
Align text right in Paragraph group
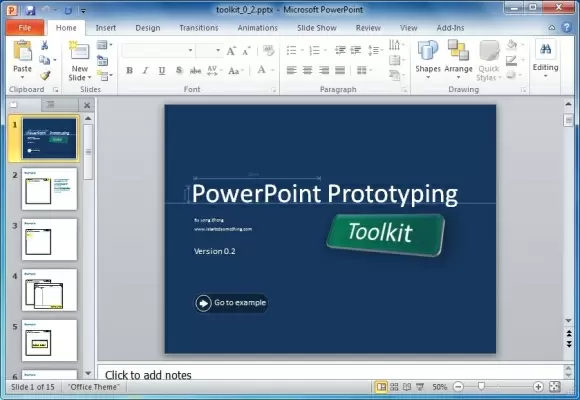point(324,70)
